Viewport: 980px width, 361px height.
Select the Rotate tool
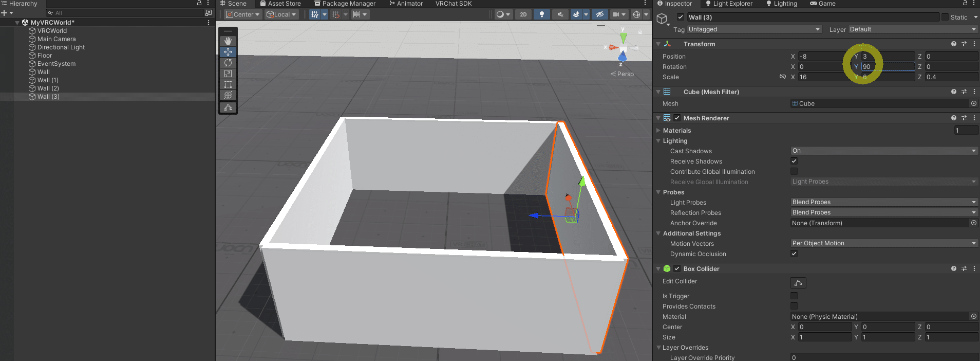(228, 63)
